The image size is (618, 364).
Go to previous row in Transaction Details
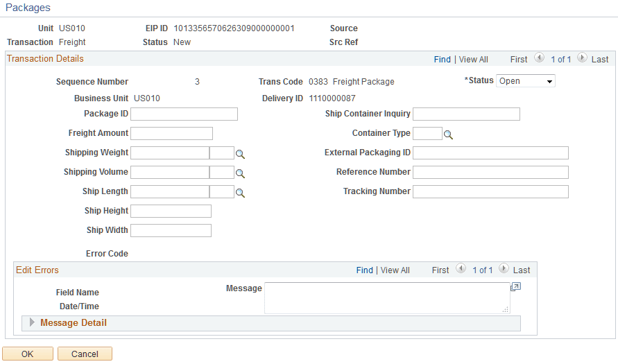(x=539, y=58)
